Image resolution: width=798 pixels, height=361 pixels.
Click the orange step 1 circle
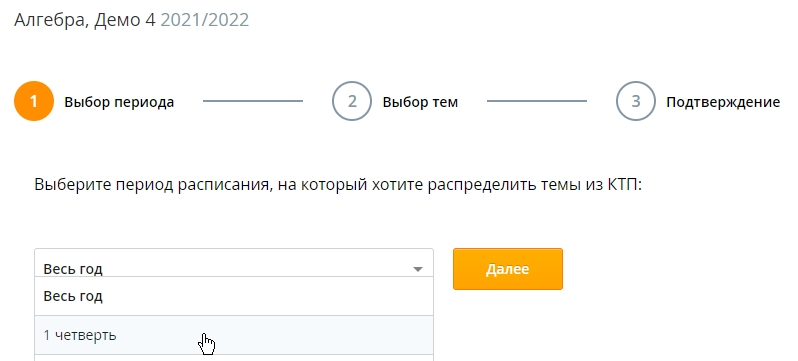pyautogui.click(x=34, y=101)
